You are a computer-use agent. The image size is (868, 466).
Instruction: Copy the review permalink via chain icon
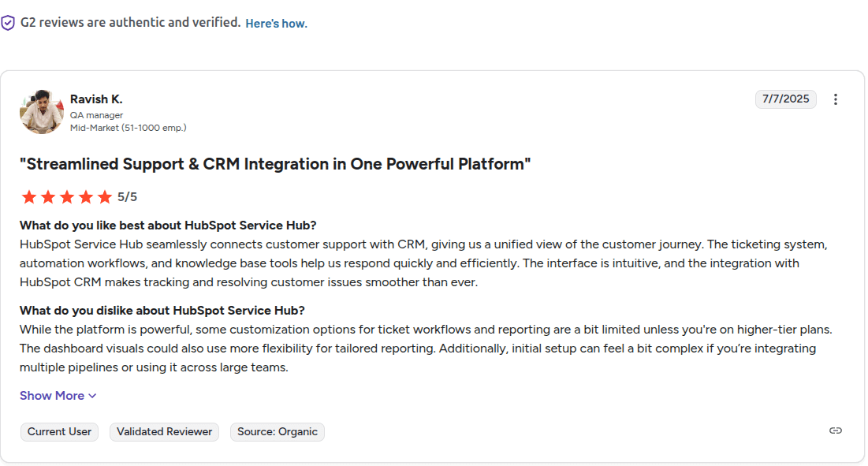pyautogui.click(x=836, y=431)
